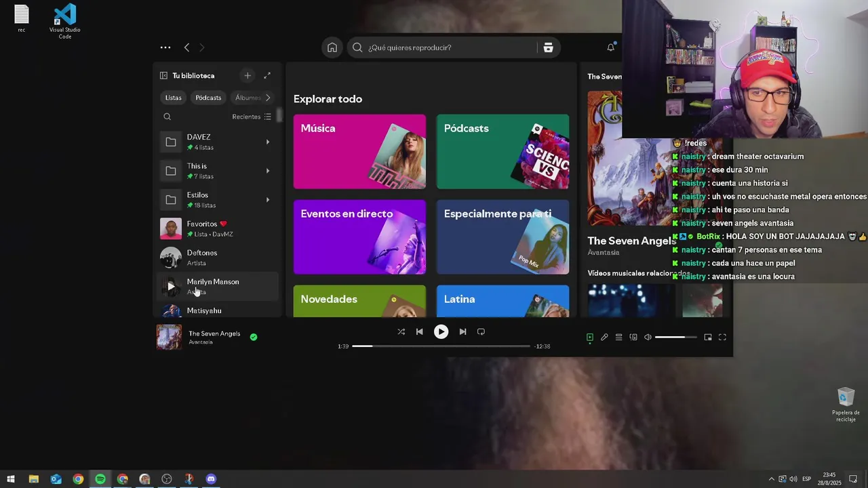The width and height of the screenshot is (868, 488).
Task: Open notifications bell icon
Action: tap(610, 47)
